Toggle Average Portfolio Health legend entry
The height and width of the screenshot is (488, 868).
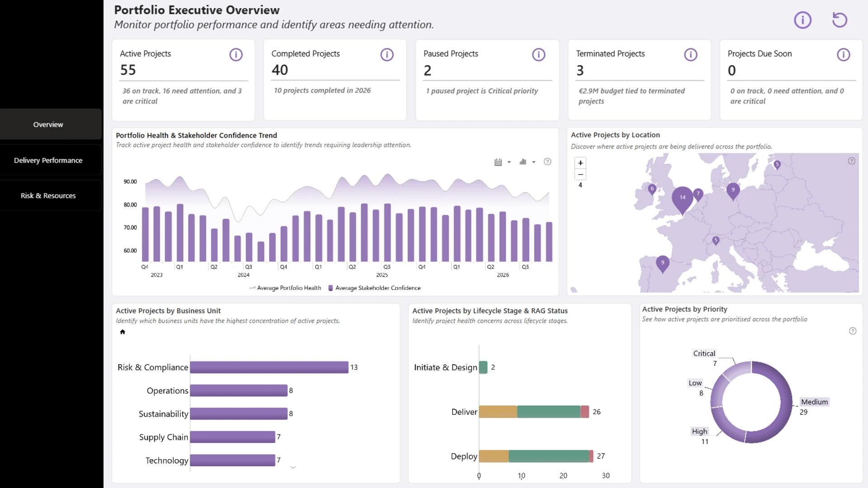(285, 288)
